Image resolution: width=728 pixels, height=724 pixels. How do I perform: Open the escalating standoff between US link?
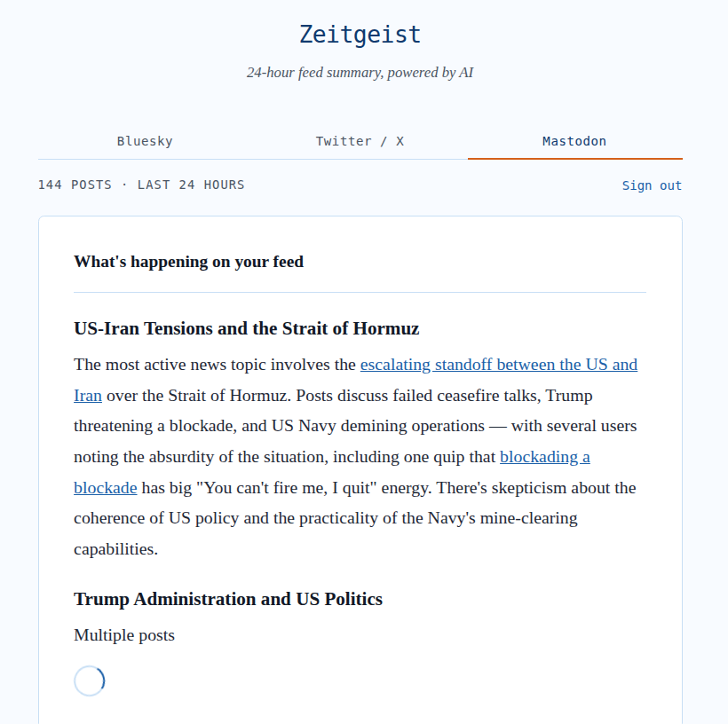(x=498, y=365)
